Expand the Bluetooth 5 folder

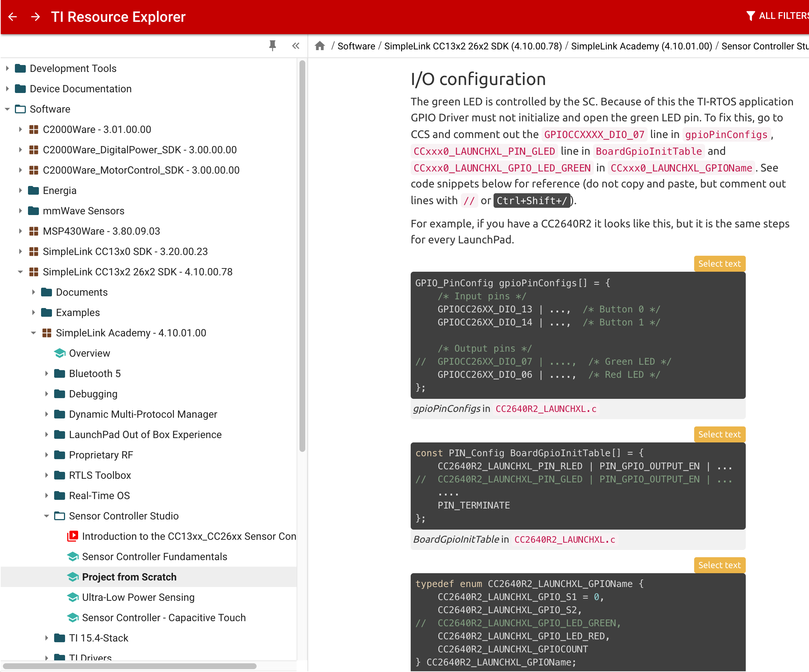coord(46,373)
